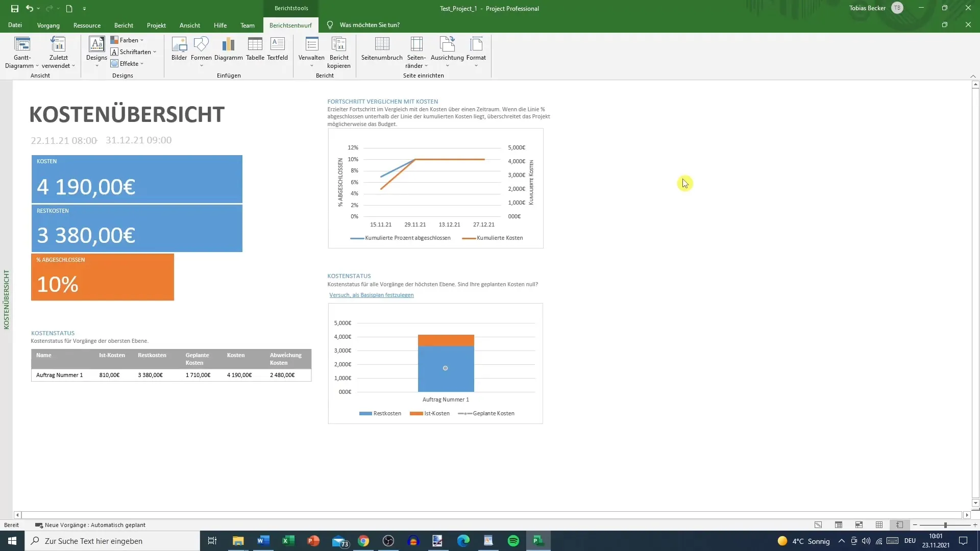Switch to the Ressource tab
The height and width of the screenshot is (551, 980).
pos(87,25)
